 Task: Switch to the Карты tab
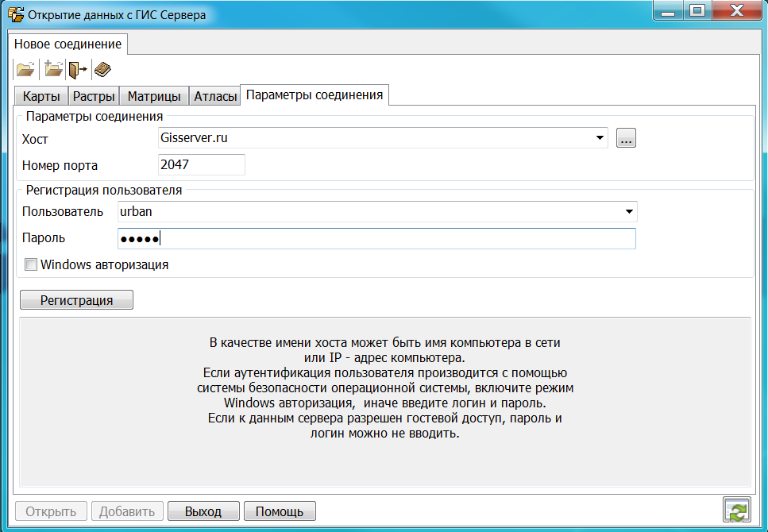[x=41, y=97]
